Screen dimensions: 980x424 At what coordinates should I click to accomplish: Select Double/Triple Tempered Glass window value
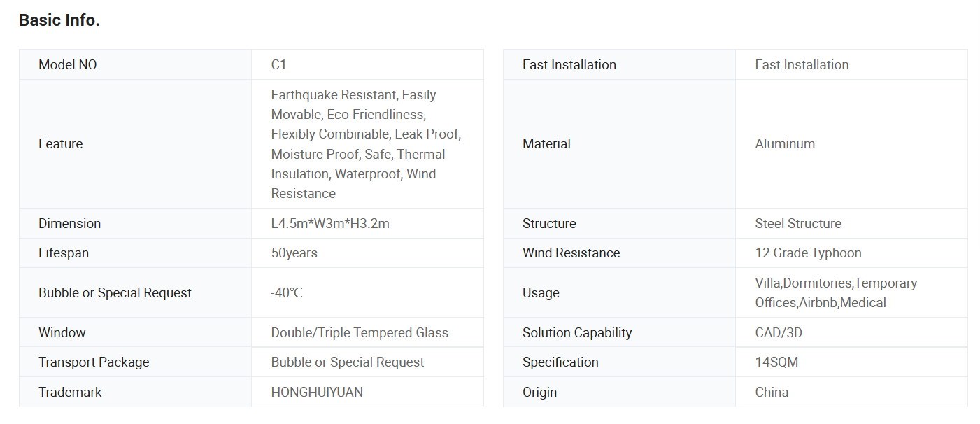360,332
